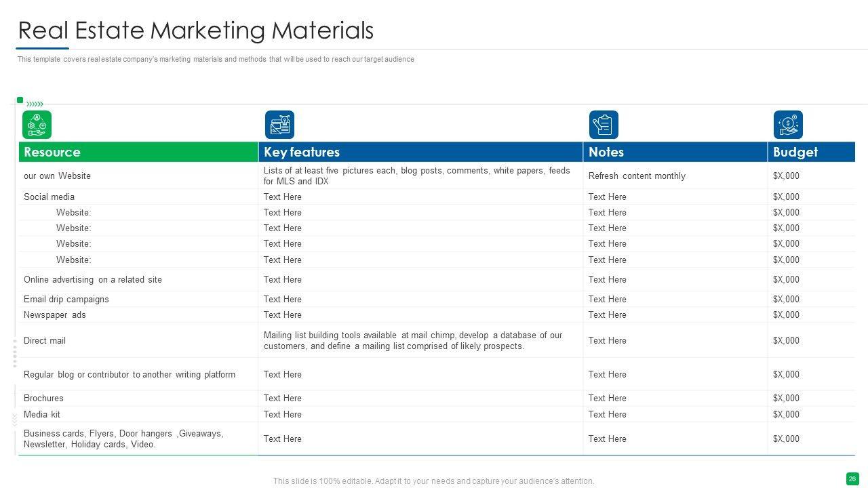Click the Budget money icon
Screen dimensions: 868x488
click(788, 125)
